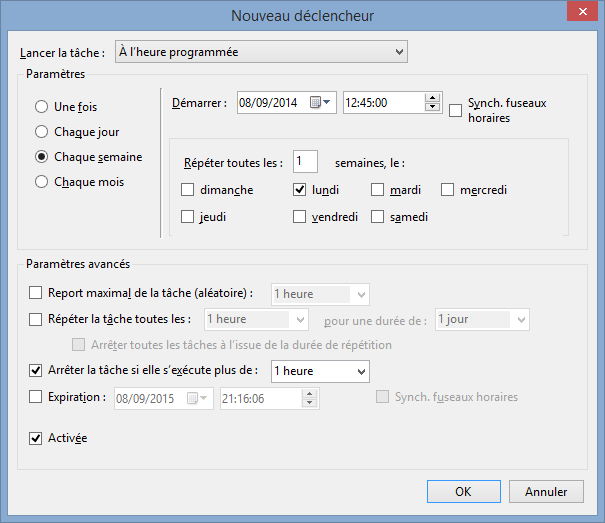This screenshot has width=605, height=523.
Task: Enable 'Répéter la tâche toutes les' checkbox
Action: [x=37, y=319]
